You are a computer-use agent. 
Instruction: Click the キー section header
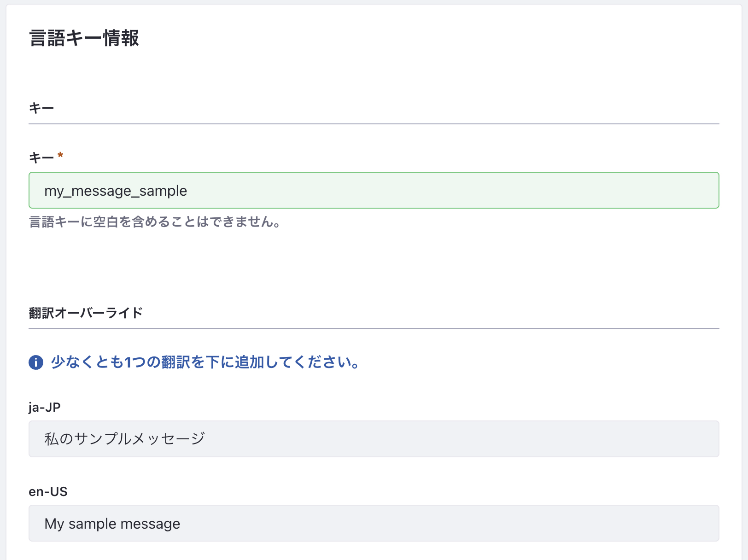[x=41, y=108]
